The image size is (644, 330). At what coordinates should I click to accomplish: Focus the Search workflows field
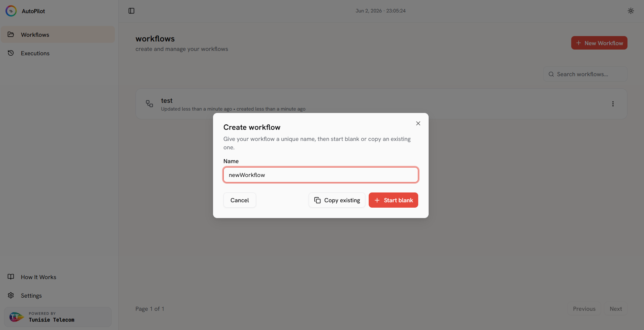pyautogui.click(x=585, y=74)
